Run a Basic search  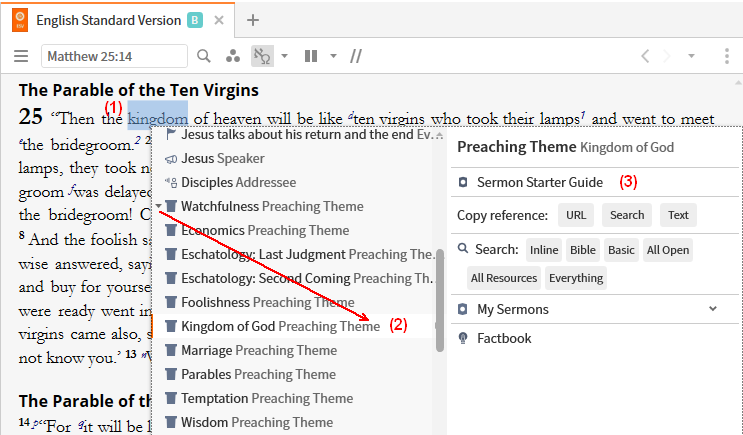(x=621, y=250)
